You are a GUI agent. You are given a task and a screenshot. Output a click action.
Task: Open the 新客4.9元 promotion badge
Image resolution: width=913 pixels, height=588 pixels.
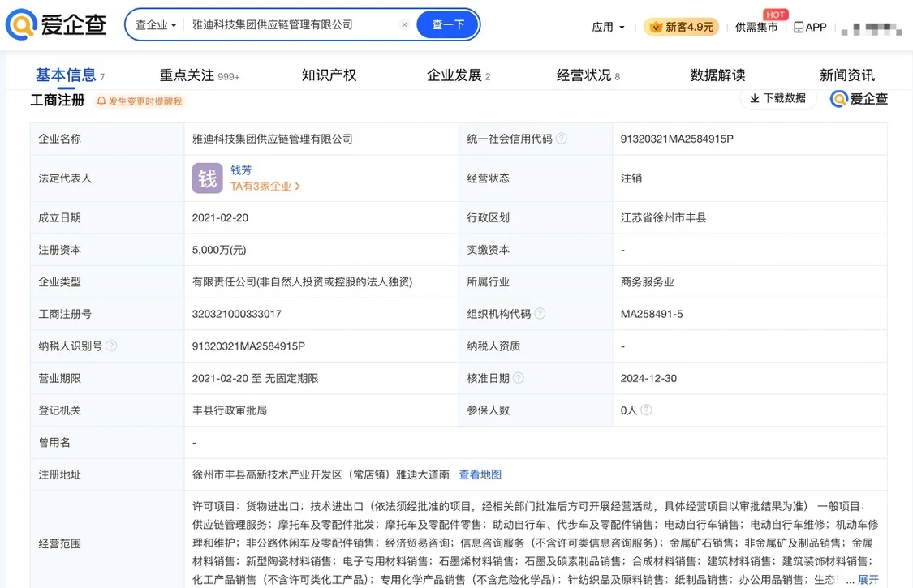tap(681, 27)
